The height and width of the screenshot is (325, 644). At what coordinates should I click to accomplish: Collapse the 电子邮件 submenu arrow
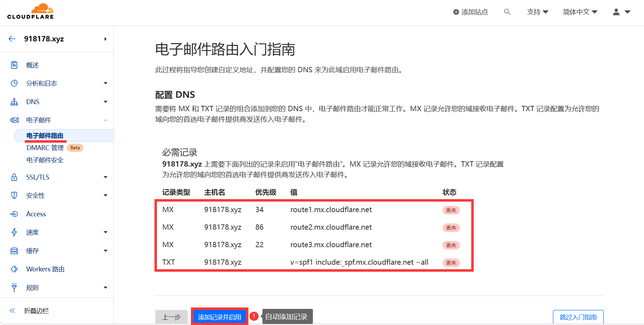[x=105, y=120]
